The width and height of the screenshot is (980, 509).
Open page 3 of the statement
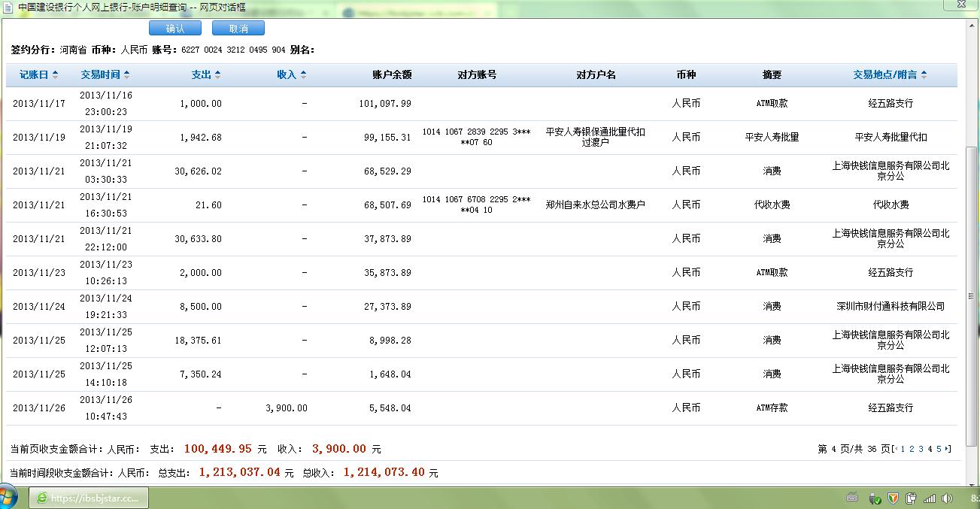point(921,449)
